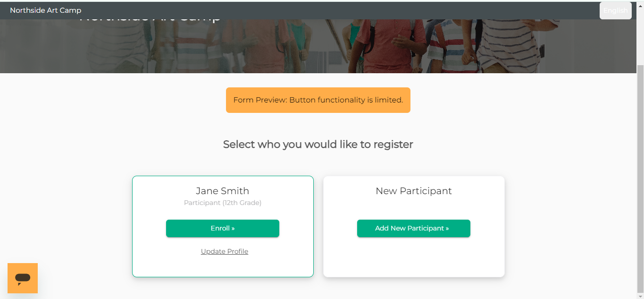Click the 'Participant (12th Grade)' label

(x=223, y=203)
